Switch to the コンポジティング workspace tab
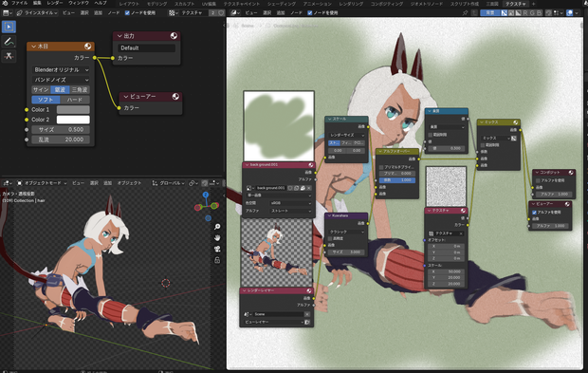This screenshot has width=588, height=373. (387, 4)
